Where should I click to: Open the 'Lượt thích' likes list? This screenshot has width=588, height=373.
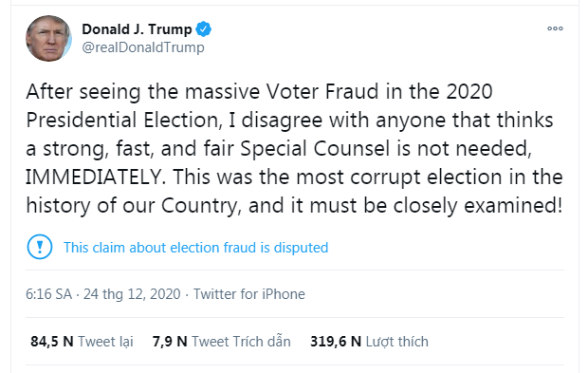click(396, 342)
